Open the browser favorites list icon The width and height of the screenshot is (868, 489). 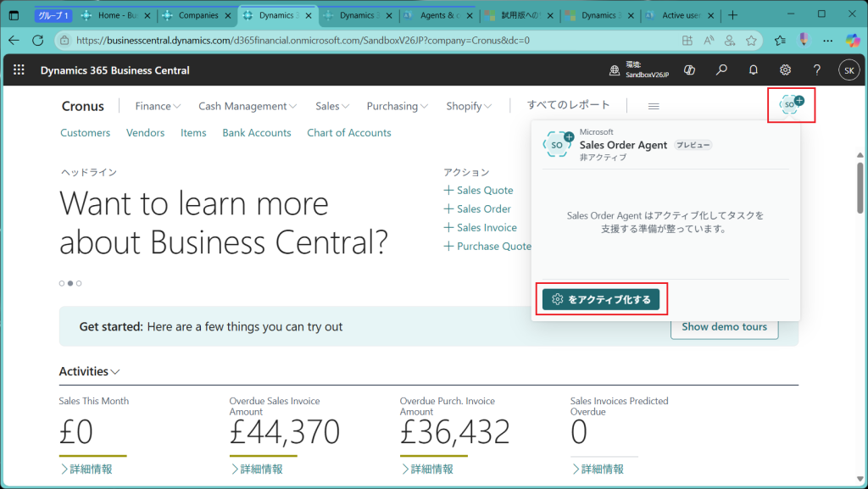[x=780, y=41]
